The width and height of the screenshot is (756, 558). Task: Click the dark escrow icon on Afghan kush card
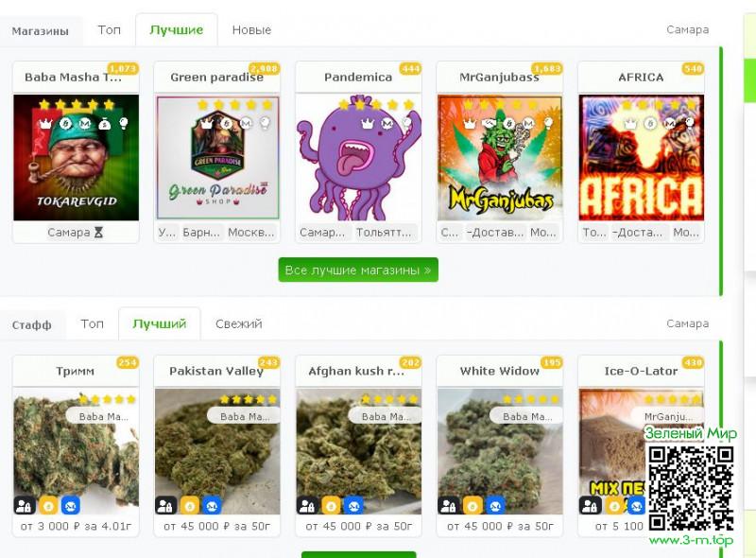(x=307, y=506)
